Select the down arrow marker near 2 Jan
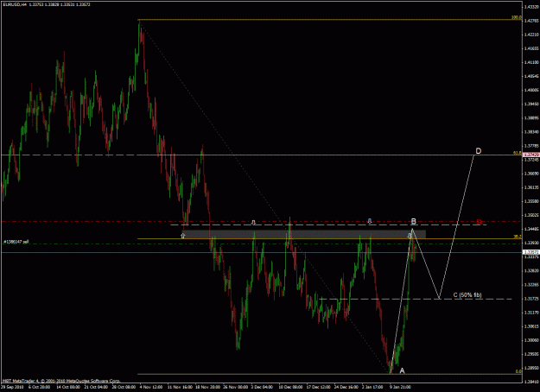 370,221
